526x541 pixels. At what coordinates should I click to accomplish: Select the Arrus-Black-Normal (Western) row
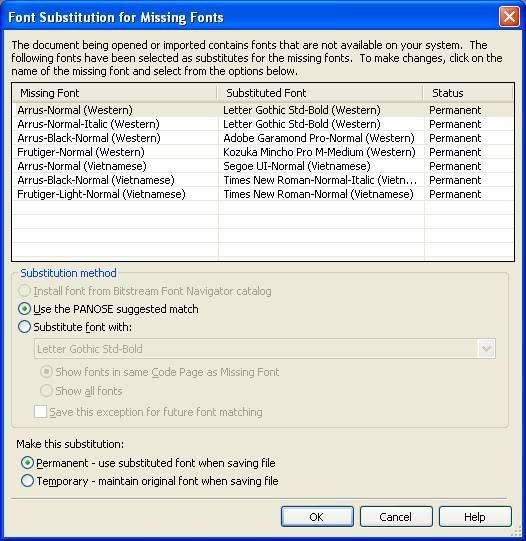tap(263, 138)
